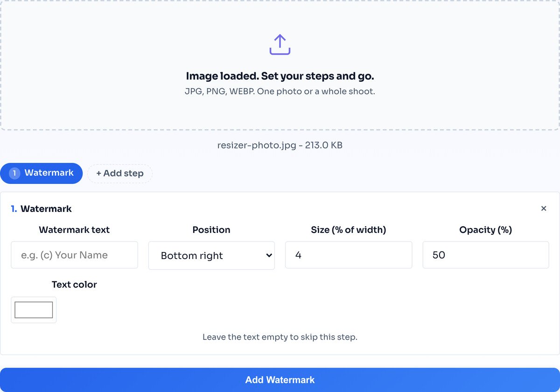The height and width of the screenshot is (392, 560).
Task: Click the 'JPG, PNG, WEBP' formats text
Action: point(219,91)
